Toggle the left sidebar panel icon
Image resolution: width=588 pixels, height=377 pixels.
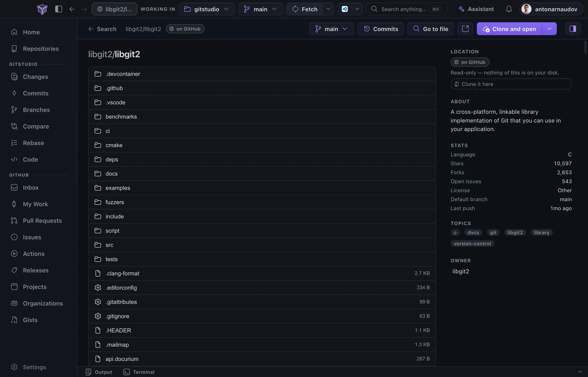tap(59, 9)
